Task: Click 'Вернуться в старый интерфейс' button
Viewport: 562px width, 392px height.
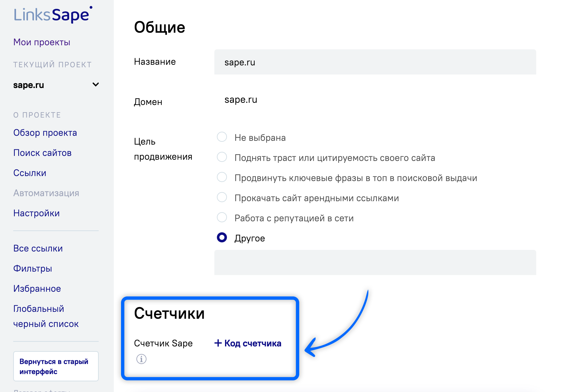Action: (56, 366)
